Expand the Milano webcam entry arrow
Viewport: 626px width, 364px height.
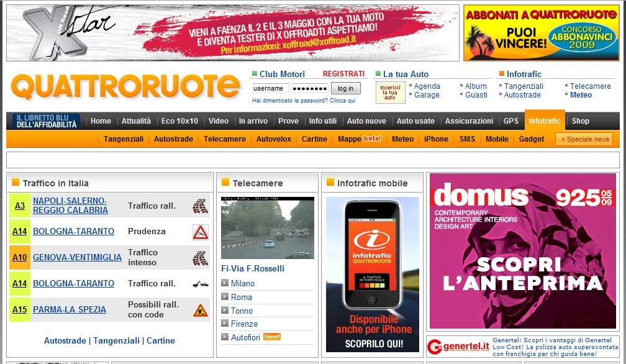coord(225,283)
